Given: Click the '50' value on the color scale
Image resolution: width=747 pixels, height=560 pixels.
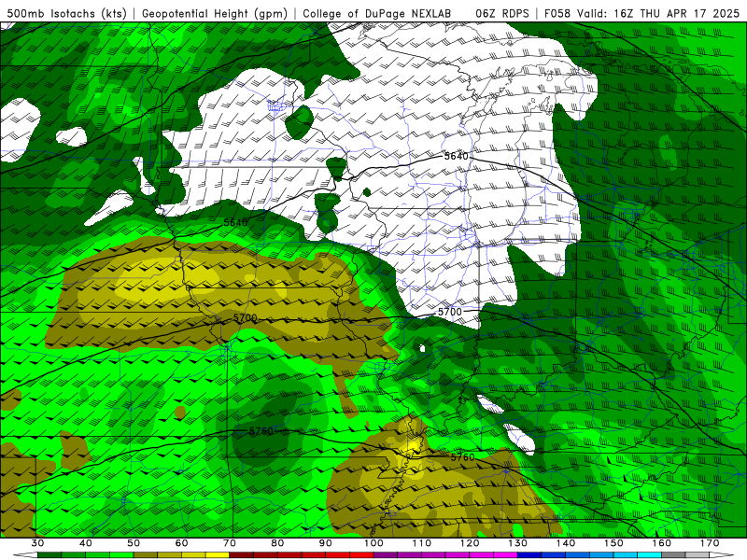Looking at the screenshot, I should [x=134, y=543].
